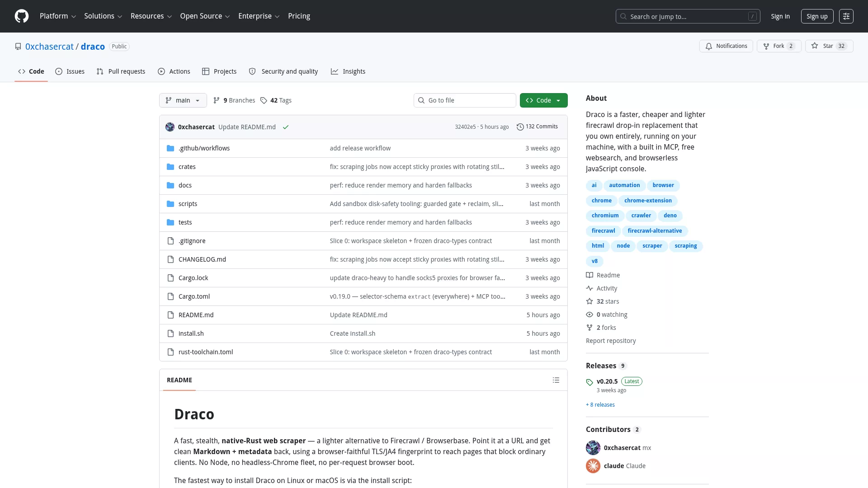Screen dimensions: 868x488
Task: Click the Cargo.toml file icon
Action: 170,296
